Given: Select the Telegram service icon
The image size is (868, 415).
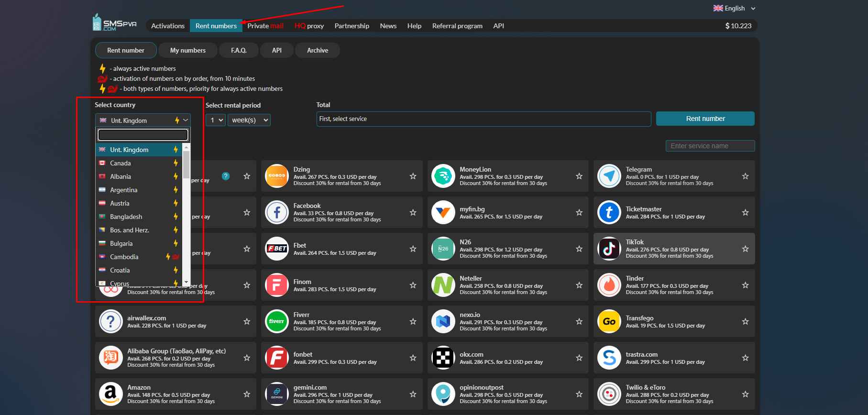Looking at the screenshot, I should tap(609, 176).
